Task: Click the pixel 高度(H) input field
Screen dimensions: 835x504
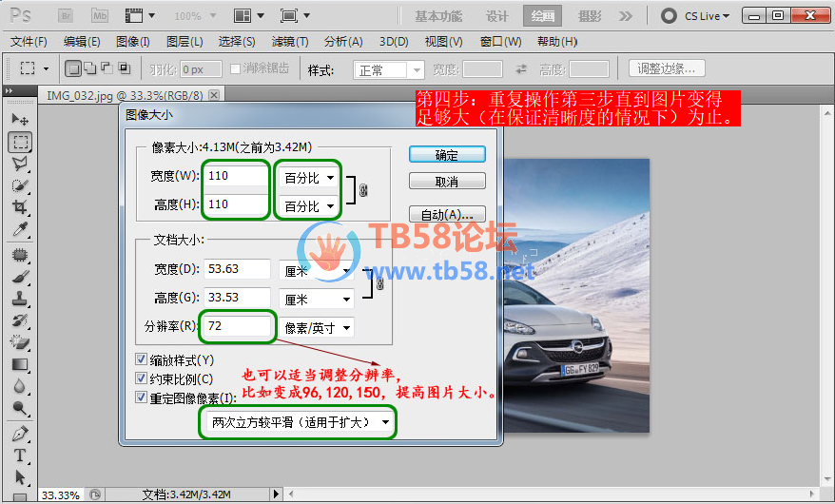Action: pos(237,204)
